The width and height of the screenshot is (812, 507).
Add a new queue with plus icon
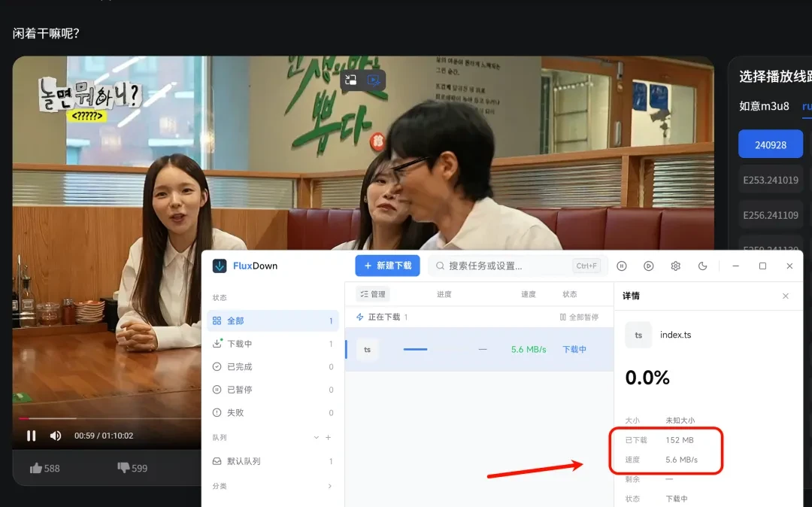coord(328,438)
